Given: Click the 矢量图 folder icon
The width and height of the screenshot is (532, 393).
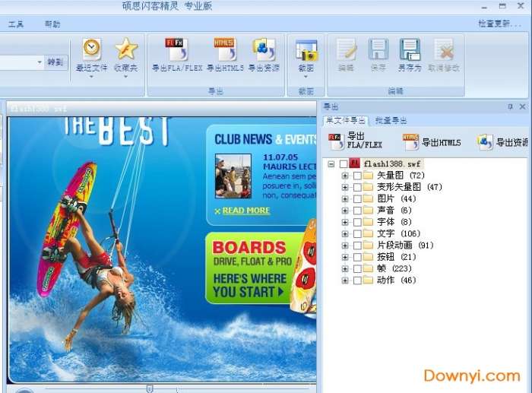Looking at the screenshot, I should (x=368, y=176).
